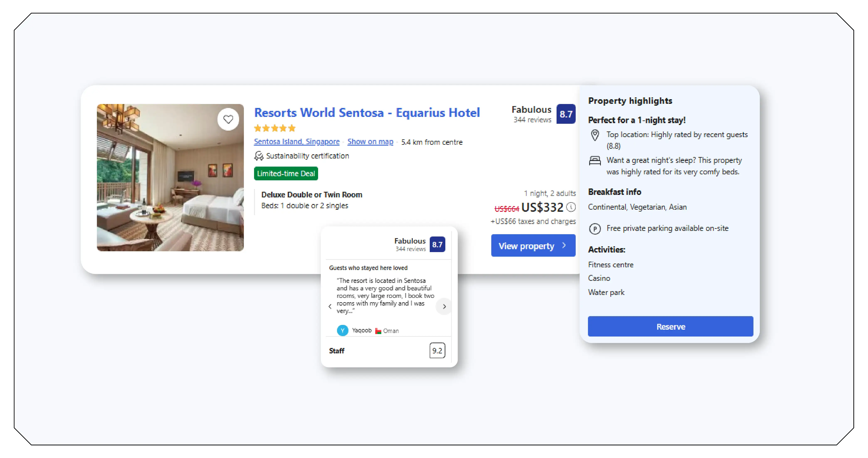
Task: Show previous guest review with left arrow
Action: (x=330, y=306)
